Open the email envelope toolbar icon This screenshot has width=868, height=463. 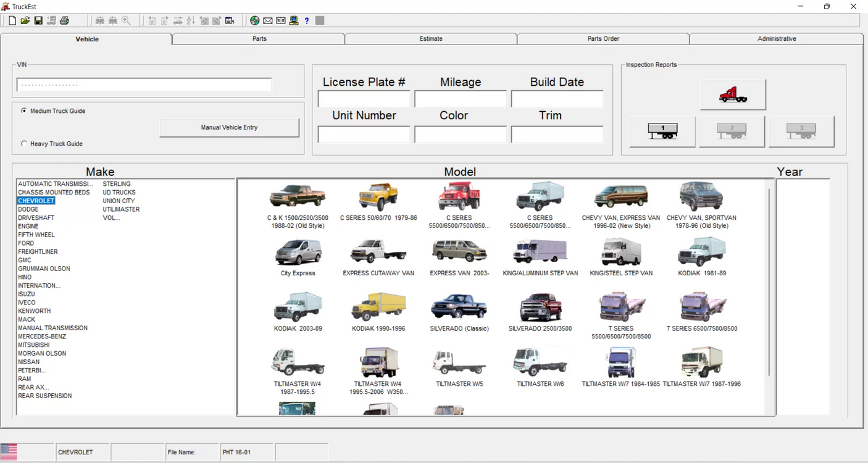click(267, 20)
